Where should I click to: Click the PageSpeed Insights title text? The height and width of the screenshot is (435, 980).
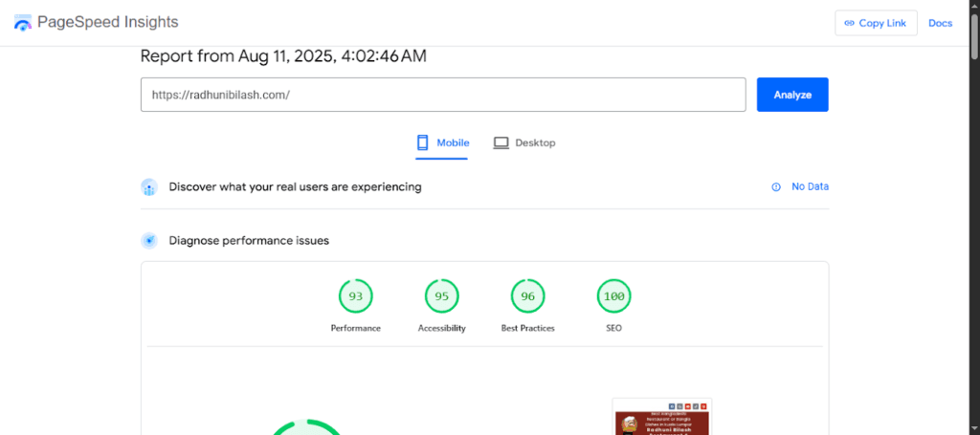point(107,22)
